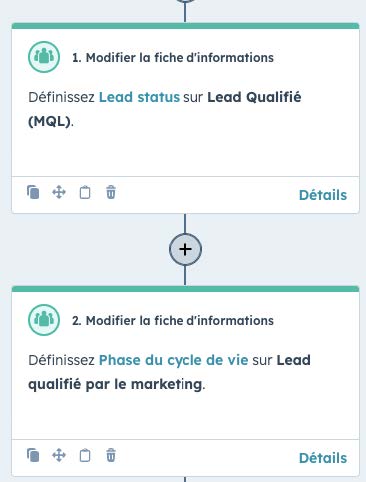The height and width of the screenshot is (482, 366).
Task: Duplicate action 1 using its copy icon
Action: point(33,192)
